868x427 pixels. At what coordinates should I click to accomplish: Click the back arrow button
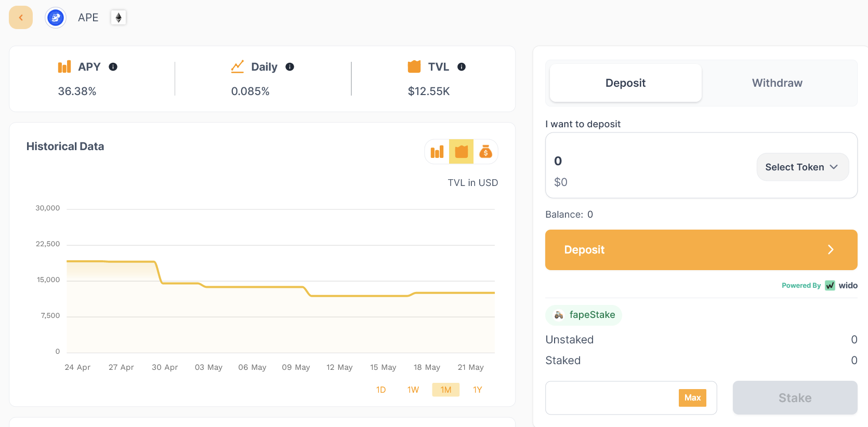point(21,18)
